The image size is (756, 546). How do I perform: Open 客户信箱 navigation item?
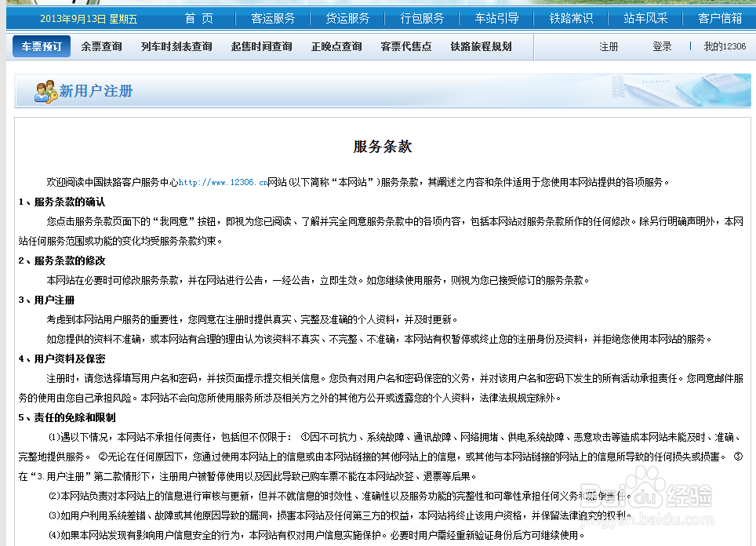tap(720, 19)
